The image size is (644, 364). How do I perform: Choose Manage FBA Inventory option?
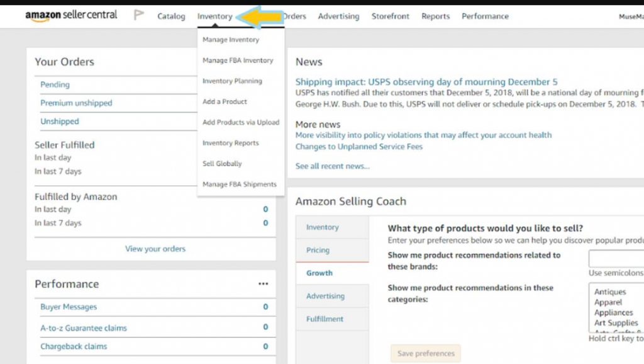coord(238,60)
